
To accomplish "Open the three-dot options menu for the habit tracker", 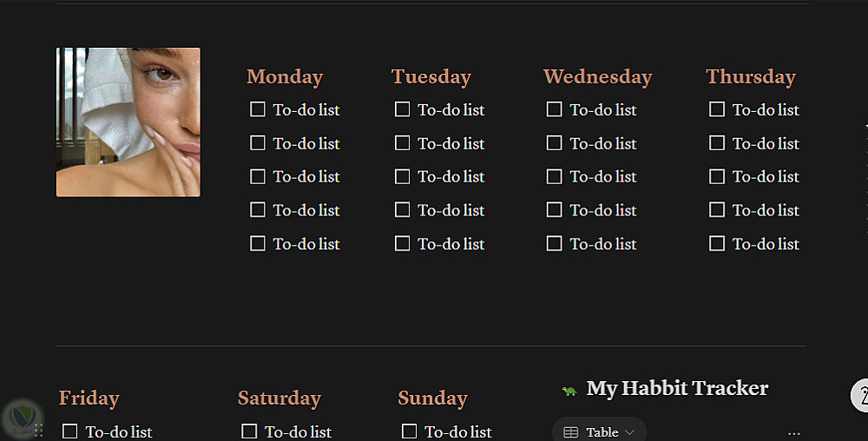I will click(793, 432).
